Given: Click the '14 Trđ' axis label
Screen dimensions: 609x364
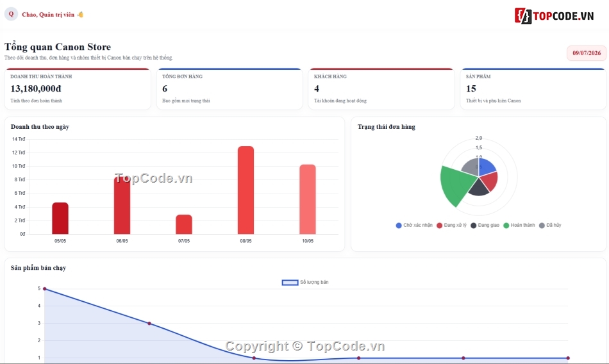Looking at the screenshot, I should coord(19,139).
